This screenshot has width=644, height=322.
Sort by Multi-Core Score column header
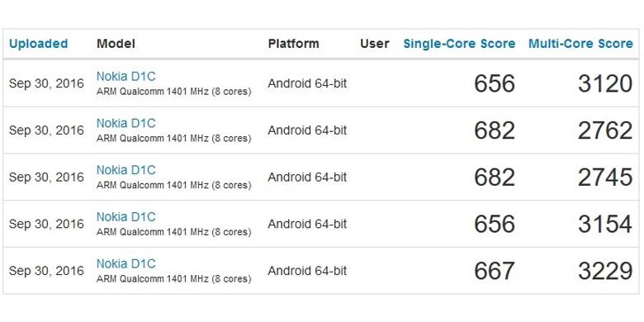pos(580,44)
